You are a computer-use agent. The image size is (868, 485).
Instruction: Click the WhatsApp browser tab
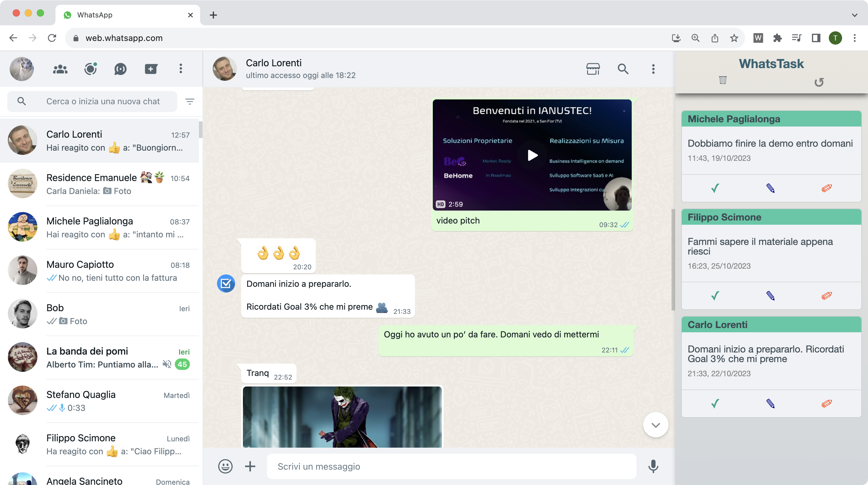(127, 15)
